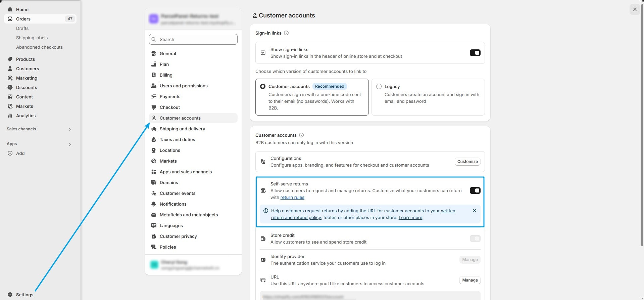
Task: Expand the Sales channels section
Action: coord(70,129)
